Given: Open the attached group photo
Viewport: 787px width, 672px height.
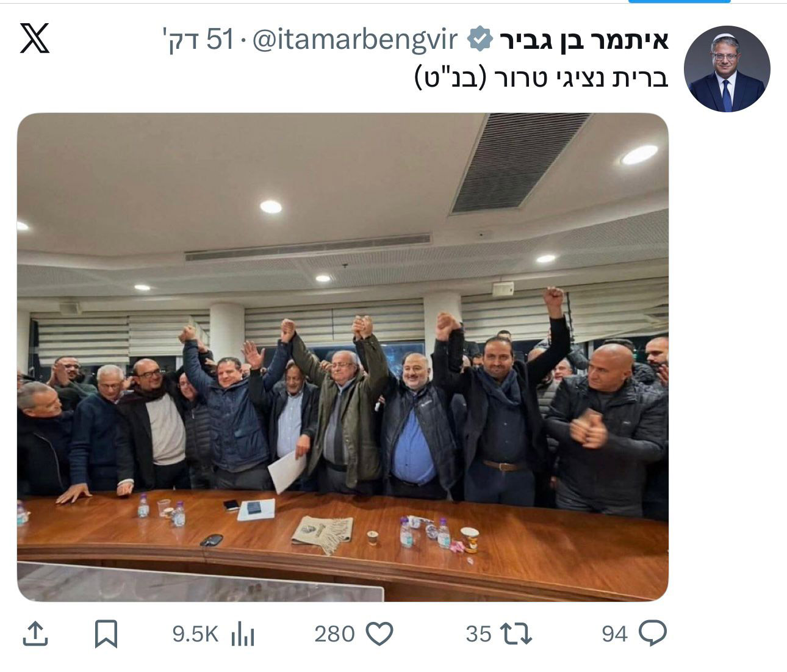Looking at the screenshot, I should tap(343, 357).
